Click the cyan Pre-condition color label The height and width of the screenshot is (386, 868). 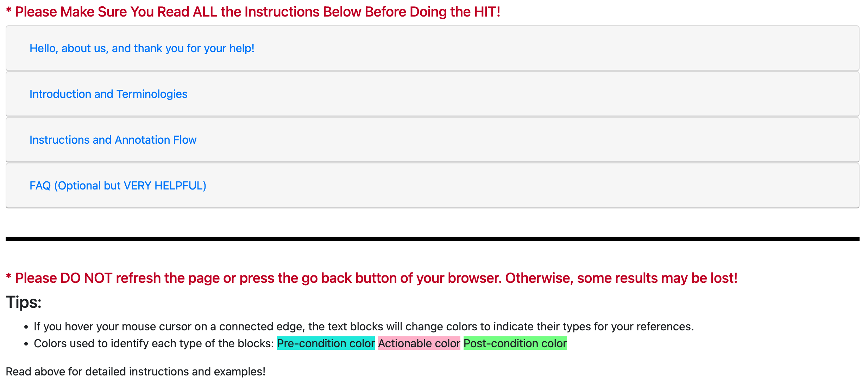tap(326, 343)
